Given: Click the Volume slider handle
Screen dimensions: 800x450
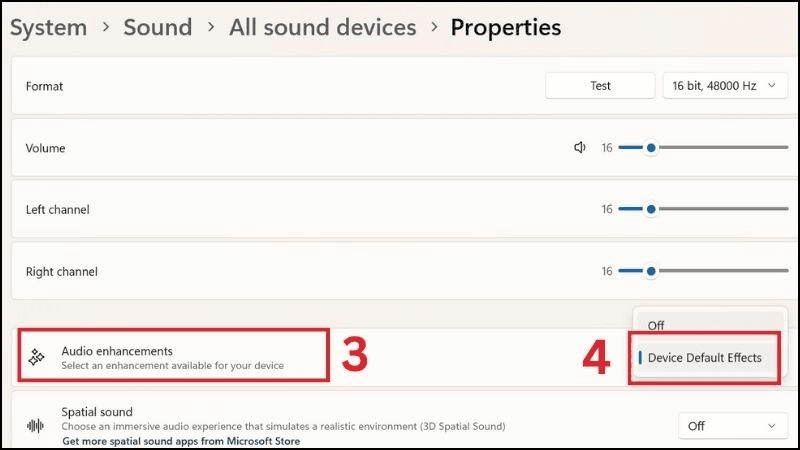Looking at the screenshot, I should pos(651,148).
